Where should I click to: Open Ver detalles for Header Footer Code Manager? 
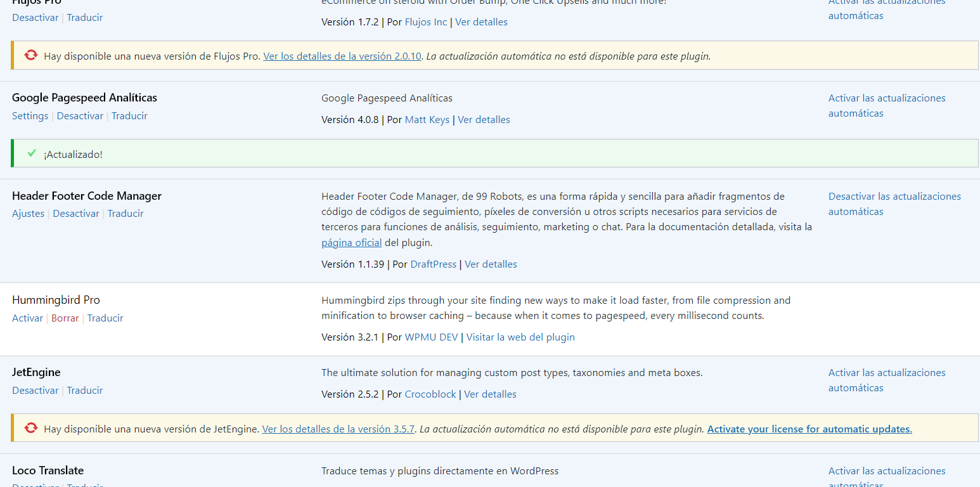tap(491, 264)
